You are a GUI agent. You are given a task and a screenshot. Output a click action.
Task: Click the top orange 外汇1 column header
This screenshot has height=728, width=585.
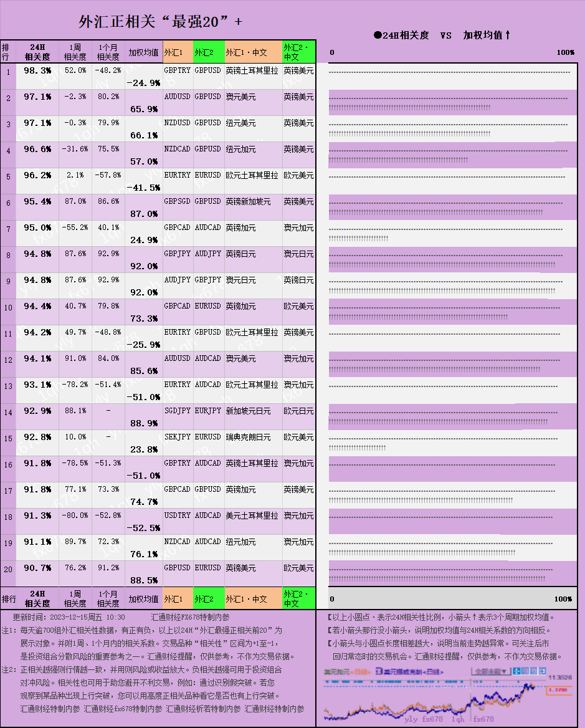click(x=178, y=52)
